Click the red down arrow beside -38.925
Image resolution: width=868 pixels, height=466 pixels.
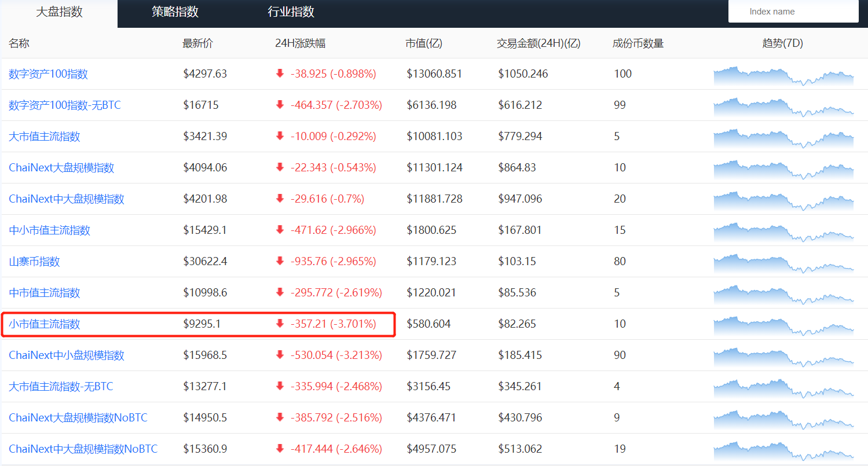click(280, 74)
